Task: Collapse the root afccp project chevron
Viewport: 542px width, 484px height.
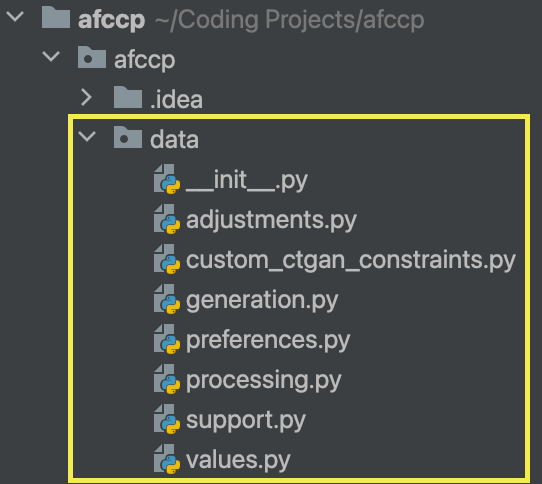Action: click(15, 16)
